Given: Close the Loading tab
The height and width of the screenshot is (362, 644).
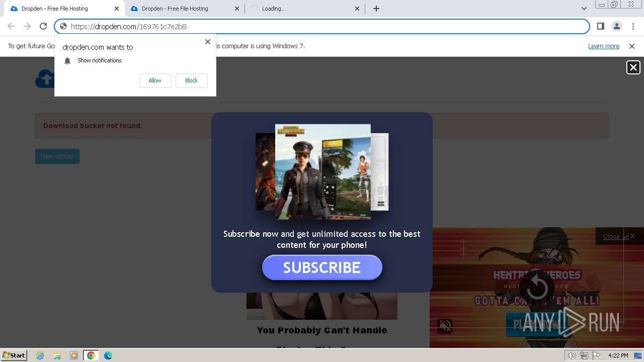Looking at the screenshot, I should pos(357,9).
